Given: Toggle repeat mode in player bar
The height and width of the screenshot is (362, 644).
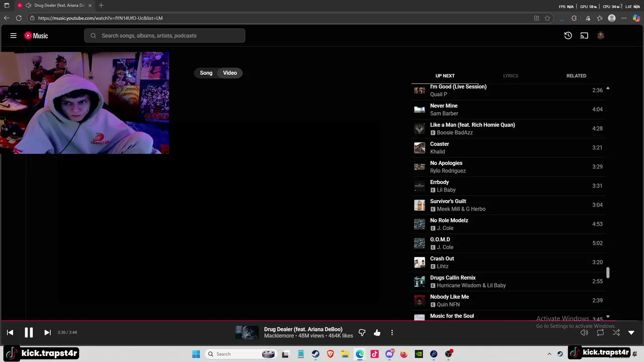Looking at the screenshot, I should pyautogui.click(x=600, y=332).
